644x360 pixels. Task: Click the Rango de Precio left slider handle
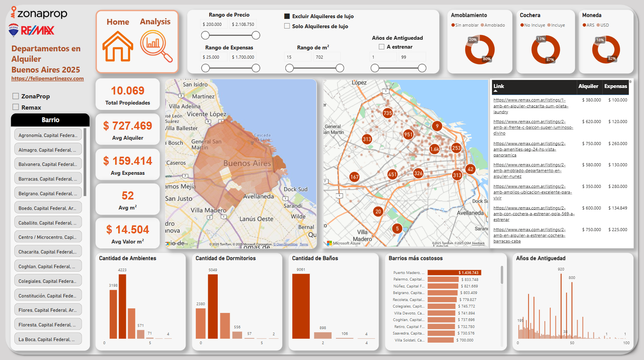pyautogui.click(x=205, y=35)
